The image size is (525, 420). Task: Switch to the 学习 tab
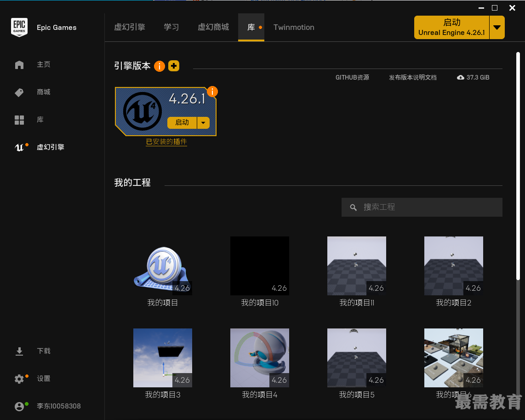tap(171, 27)
